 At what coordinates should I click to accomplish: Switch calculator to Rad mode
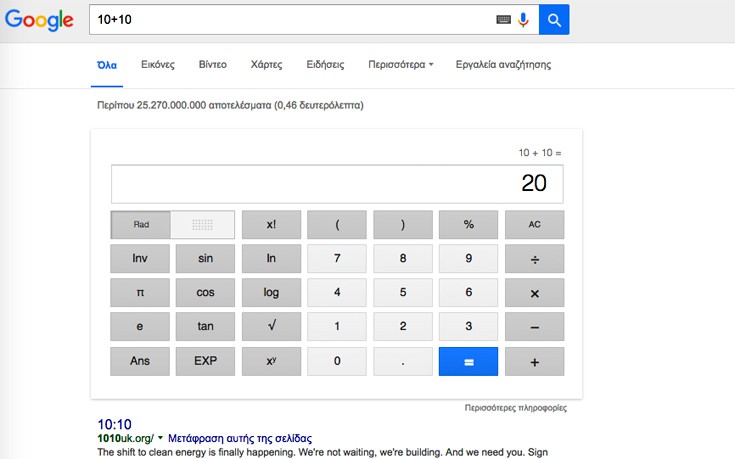(x=141, y=225)
